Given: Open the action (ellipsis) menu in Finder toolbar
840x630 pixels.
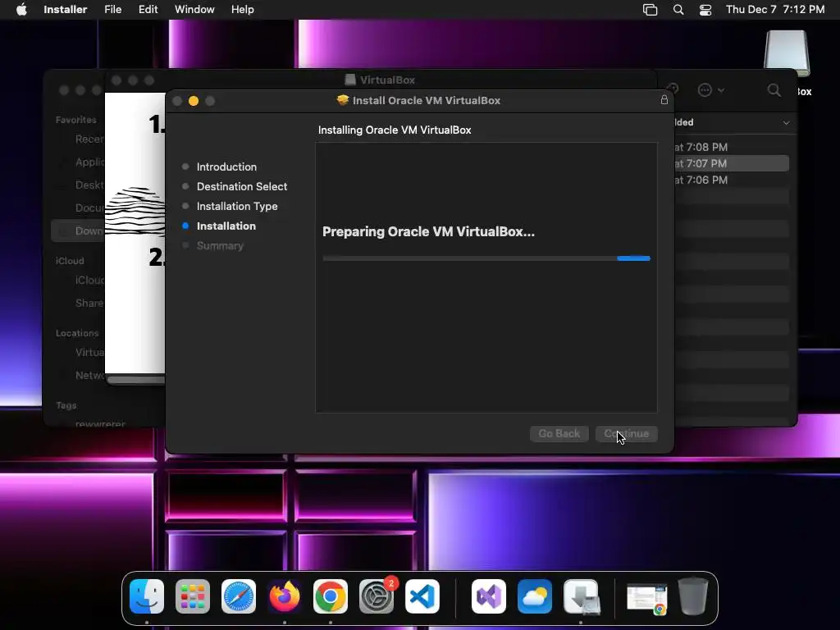Looking at the screenshot, I should pyautogui.click(x=710, y=90).
